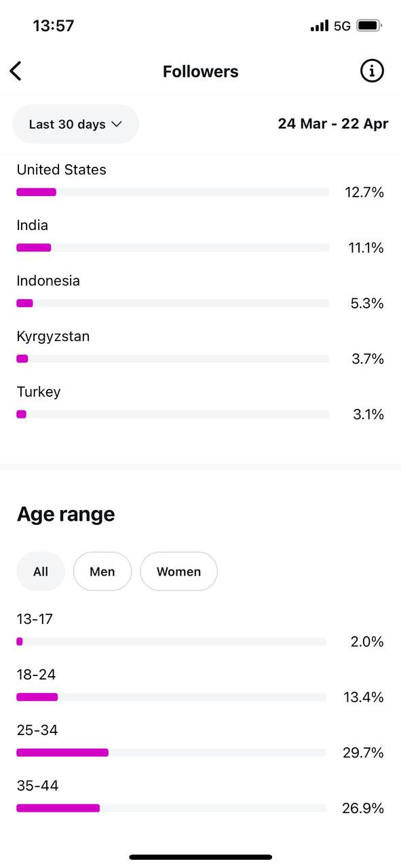Select the Kyrgyzstan country label
Viewport: 401px width, 868px height.
53,336
